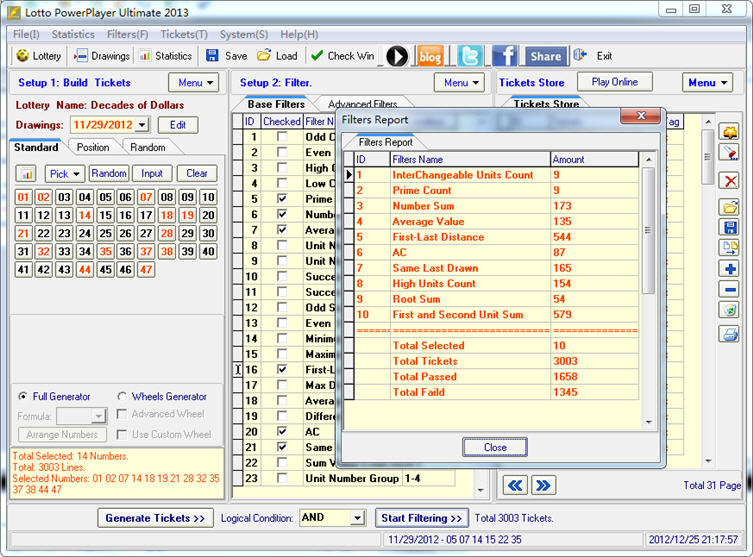Switch to the Random tab
753x557 pixels.
click(148, 147)
